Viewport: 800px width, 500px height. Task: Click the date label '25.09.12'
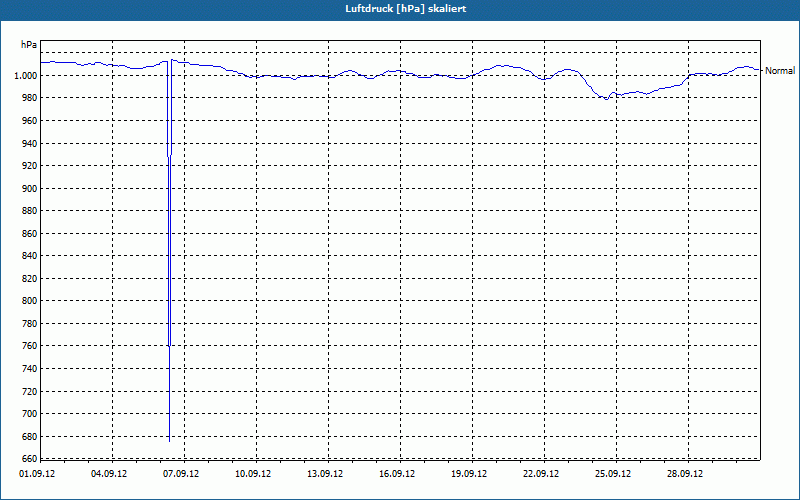pyautogui.click(x=613, y=474)
